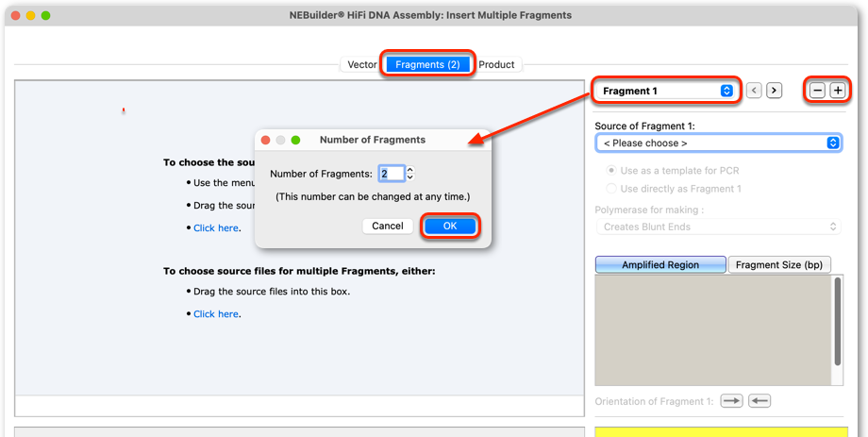Go to the previous fragment with the left chevron
This screenshot has width=868, height=437.
point(754,91)
